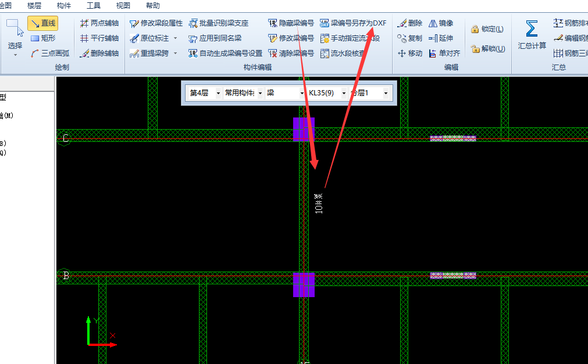588x364 pixels.
Task: Expand the 重提梁跨 dropdown arrow
Action: coord(175,53)
